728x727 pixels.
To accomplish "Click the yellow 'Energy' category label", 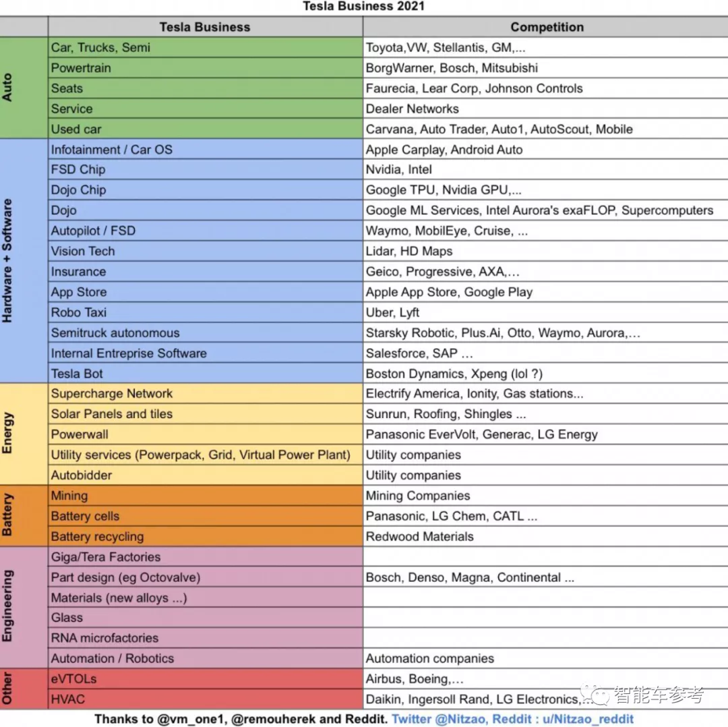I will click(8, 434).
